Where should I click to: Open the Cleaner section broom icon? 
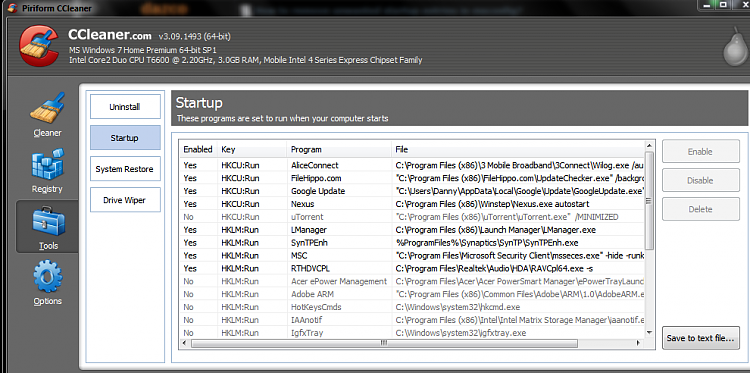coord(47,108)
